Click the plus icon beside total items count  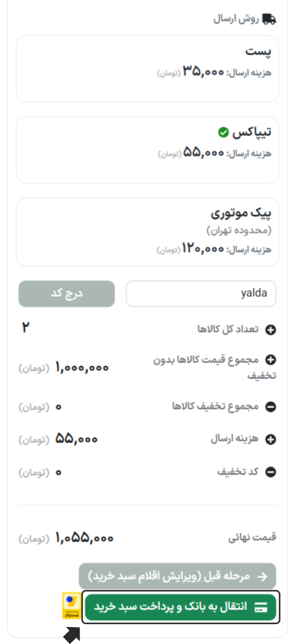click(x=270, y=330)
